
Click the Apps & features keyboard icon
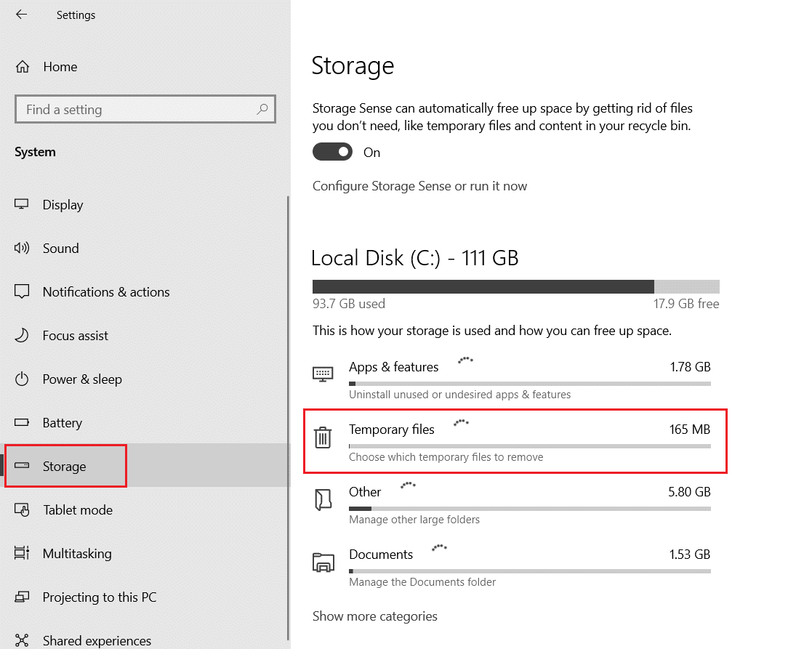pos(322,374)
